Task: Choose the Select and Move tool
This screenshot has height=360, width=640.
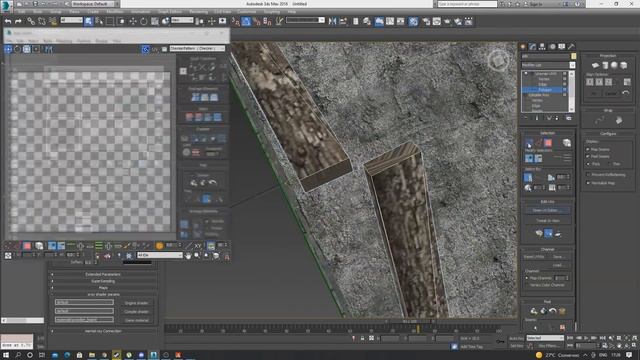Action: pyautogui.click(x=133, y=21)
